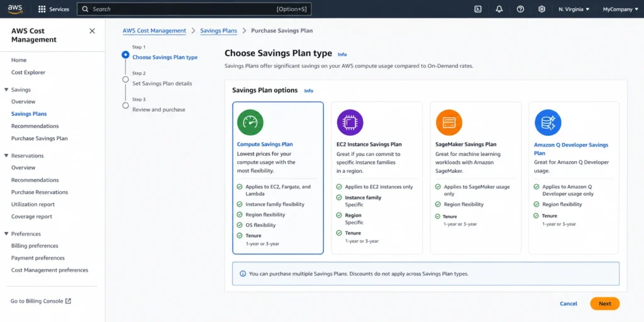The height and width of the screenshot is (322, 644).
Task: Select the Step 1 Choose Savings Plan type radio
Action: pyautogui.click(x=126, y=55)
